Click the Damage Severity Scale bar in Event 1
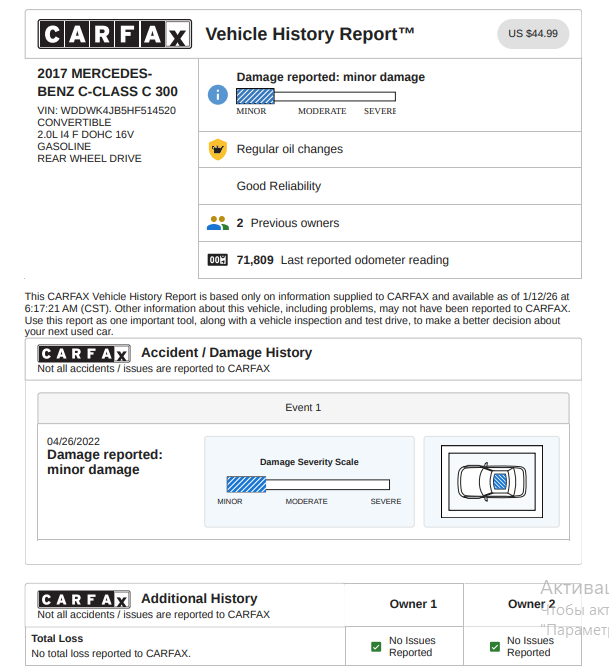609x672 pixels. pyautogui.click(x=308, y=483)
